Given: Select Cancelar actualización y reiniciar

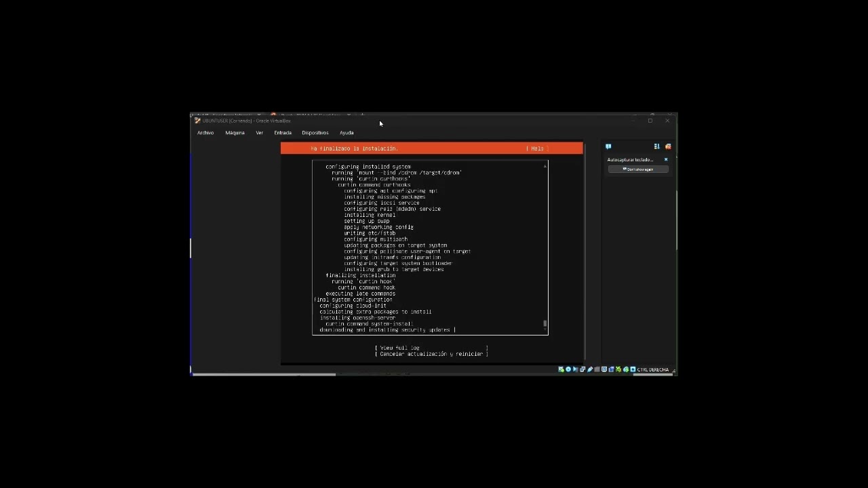Looking at the screenshot, I should [x=431, y=354].
